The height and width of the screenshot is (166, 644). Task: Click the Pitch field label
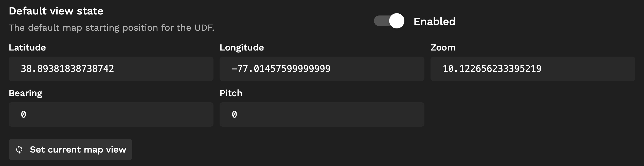(x=231, y=93)
